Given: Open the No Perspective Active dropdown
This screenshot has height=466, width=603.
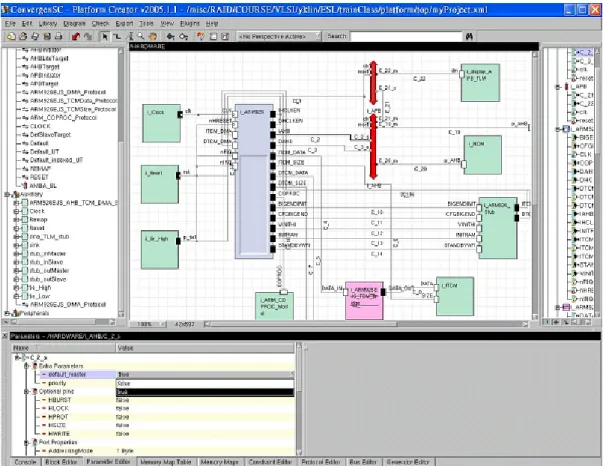Looking at the screenshot, I should 278,37.
